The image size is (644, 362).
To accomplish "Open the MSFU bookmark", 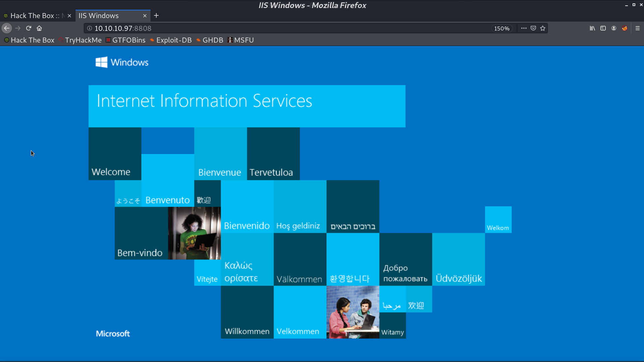I will coord(241,40).
